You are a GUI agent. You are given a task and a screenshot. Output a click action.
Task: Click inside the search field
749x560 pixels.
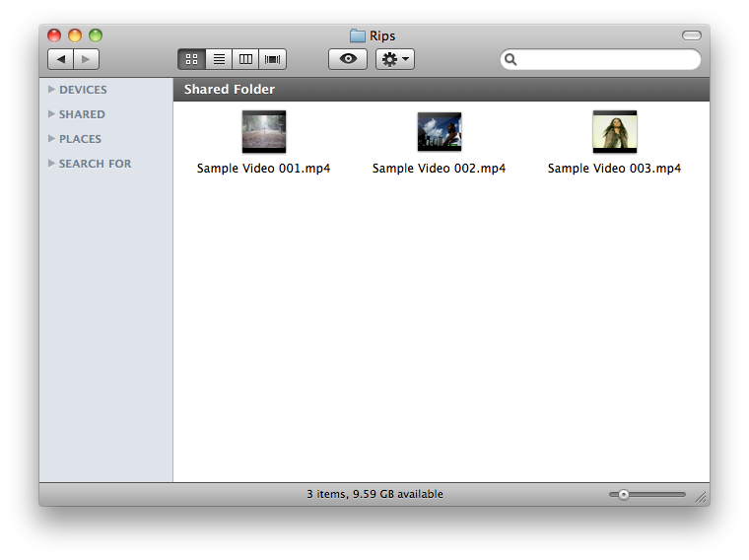pyautogui.click(x=606, y=60)
